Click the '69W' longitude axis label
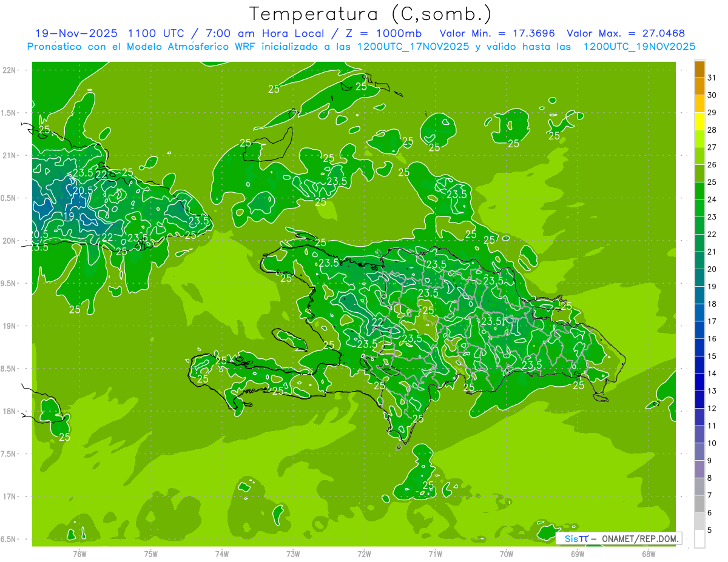 click(x=578, y=554)
